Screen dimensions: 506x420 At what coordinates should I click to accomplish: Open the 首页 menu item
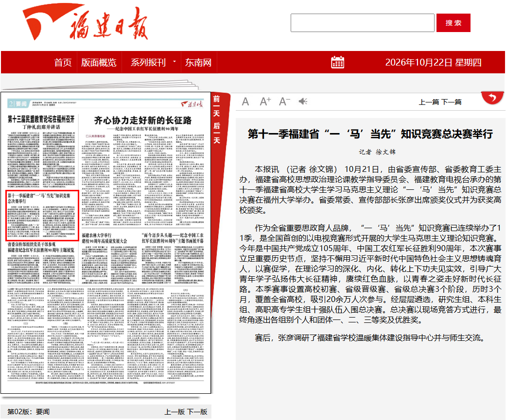(63, 62)
